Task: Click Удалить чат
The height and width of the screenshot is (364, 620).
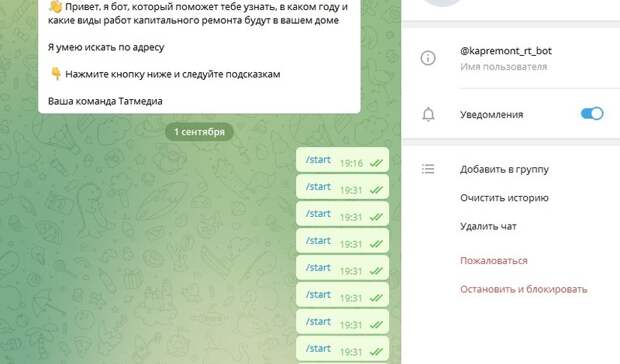Action: (x=488, y=226)
